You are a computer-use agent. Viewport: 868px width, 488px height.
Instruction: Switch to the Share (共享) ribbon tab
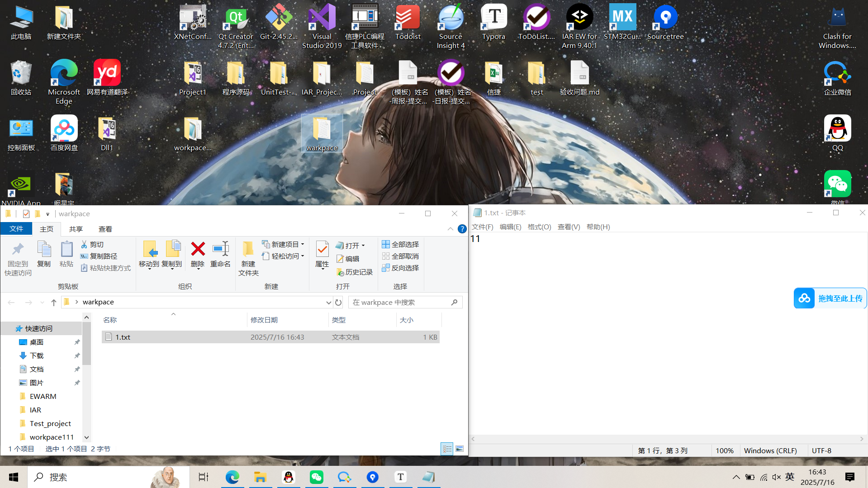(x=76, y=229)
